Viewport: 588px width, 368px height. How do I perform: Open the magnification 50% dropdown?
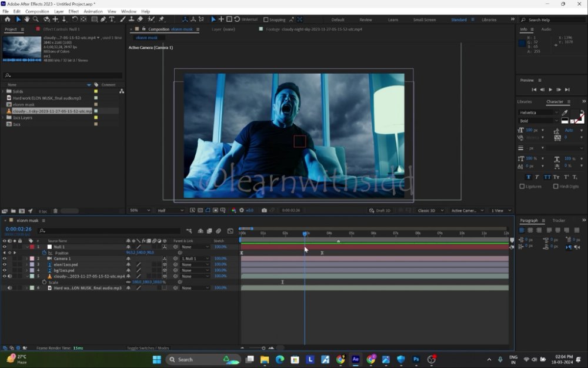coord(140,210)
